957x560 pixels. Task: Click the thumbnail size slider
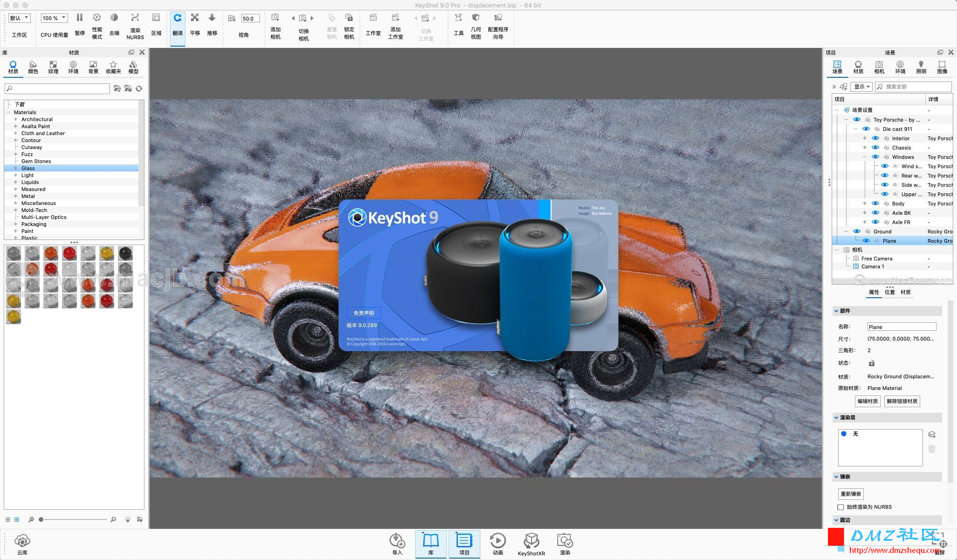click(74, 519)
